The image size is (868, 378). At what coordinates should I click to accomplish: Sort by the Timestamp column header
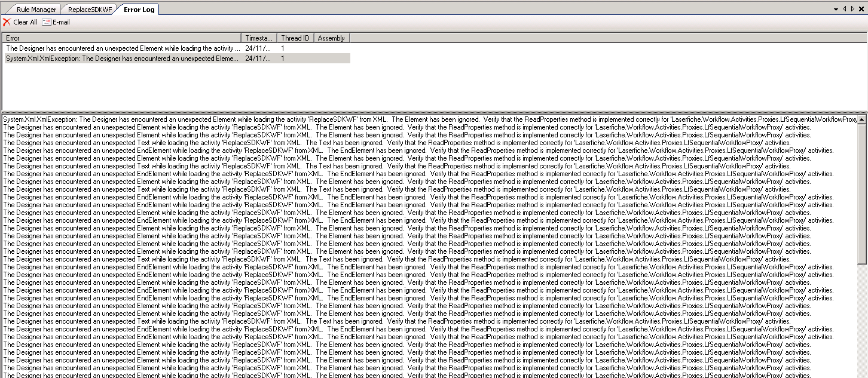point(259,38)
